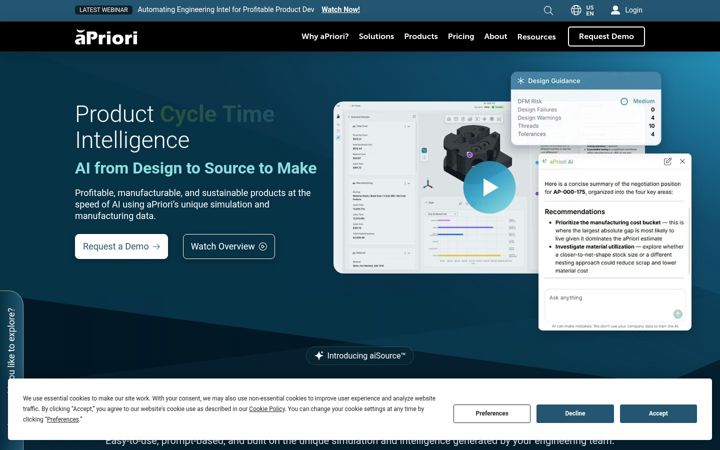Click the Watch Now! webinar link
720x450 pixels.
(x=340, y=10)
